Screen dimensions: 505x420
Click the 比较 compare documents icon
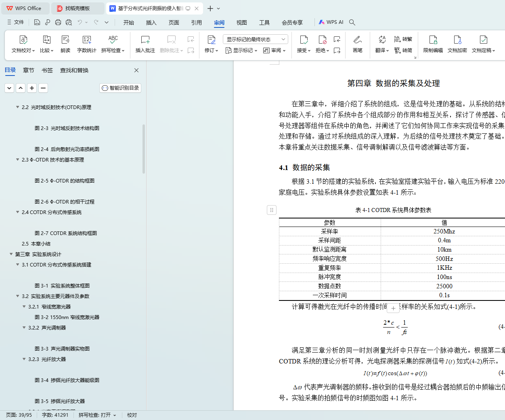point(47,44)
